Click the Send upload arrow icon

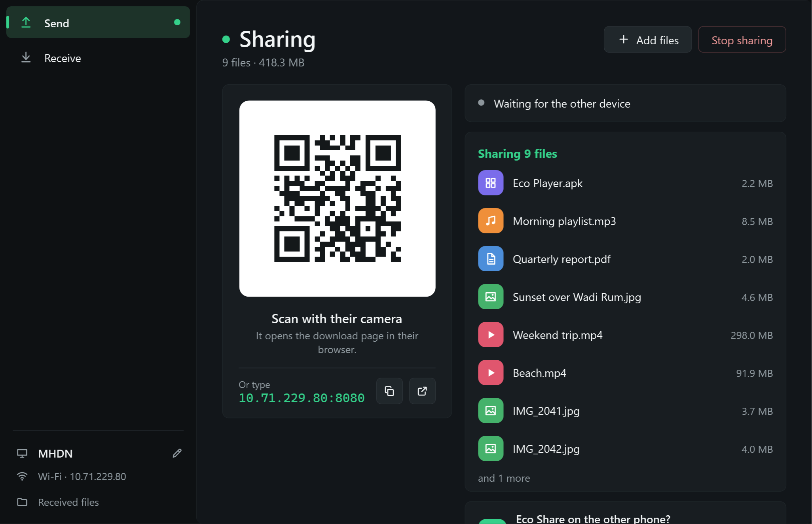pyautogui.click(x=26, y=23)
